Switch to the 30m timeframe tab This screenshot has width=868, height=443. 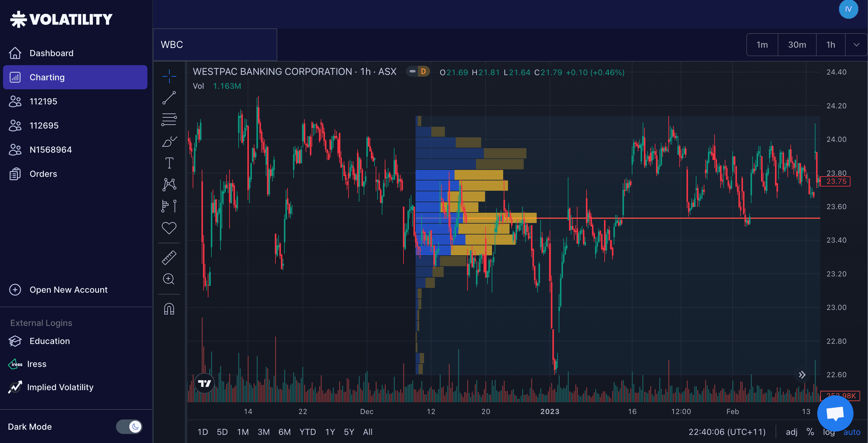(797, 44)
